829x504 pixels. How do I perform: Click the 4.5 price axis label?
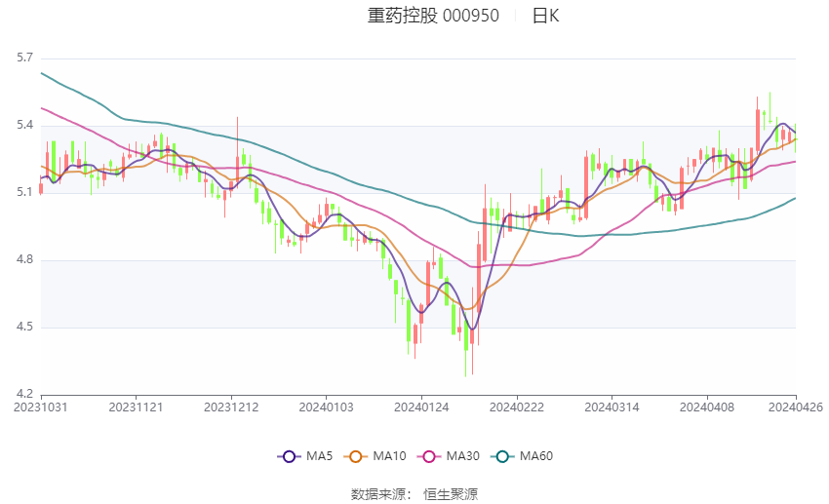coord(24,327)
